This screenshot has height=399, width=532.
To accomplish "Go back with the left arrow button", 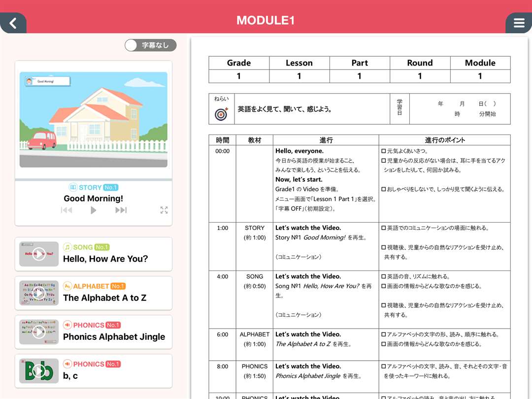I will [x=13, y=23].
